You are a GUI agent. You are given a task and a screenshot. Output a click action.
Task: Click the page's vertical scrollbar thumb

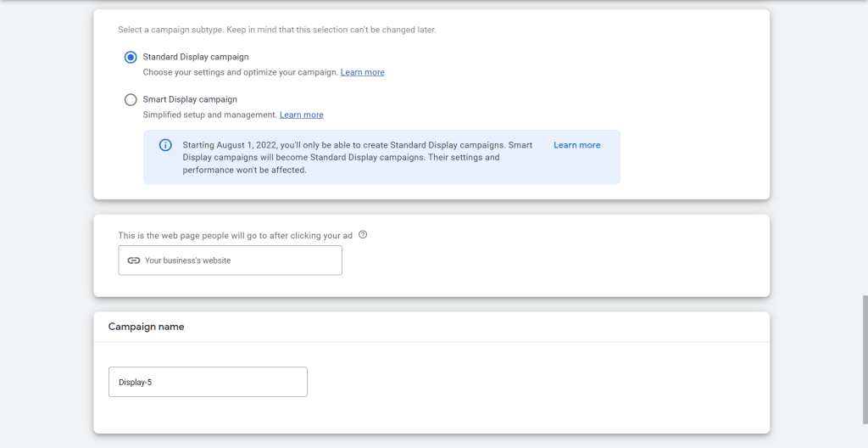[x=864, y=365]
